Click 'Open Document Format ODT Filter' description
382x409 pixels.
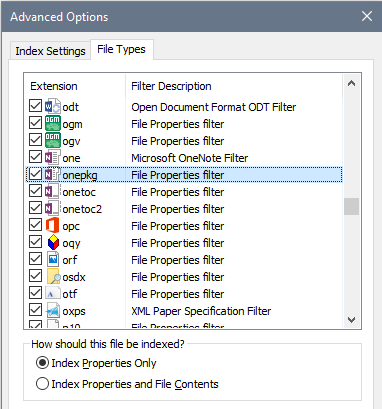(x=214, y=107)
